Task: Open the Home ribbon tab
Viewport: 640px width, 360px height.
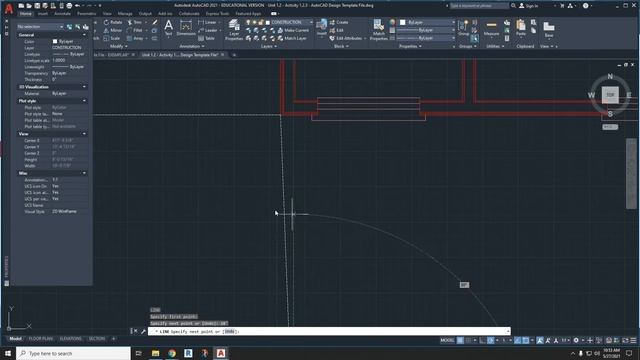Action: (25, 13)
